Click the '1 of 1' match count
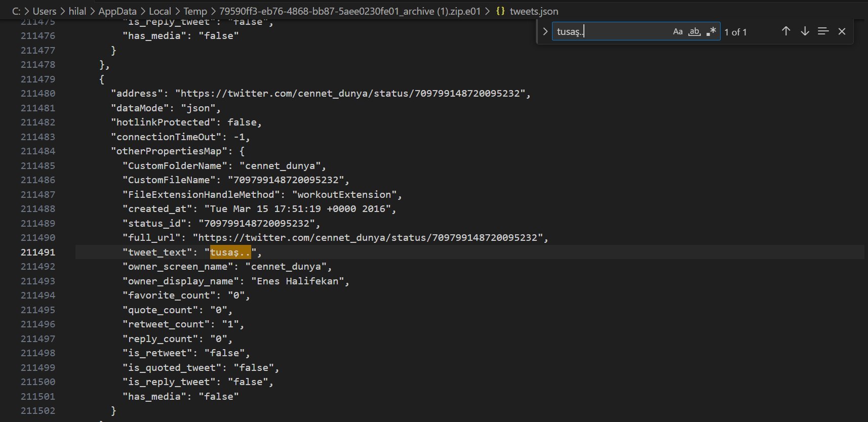The image size is (868, 422). (735, 32)
